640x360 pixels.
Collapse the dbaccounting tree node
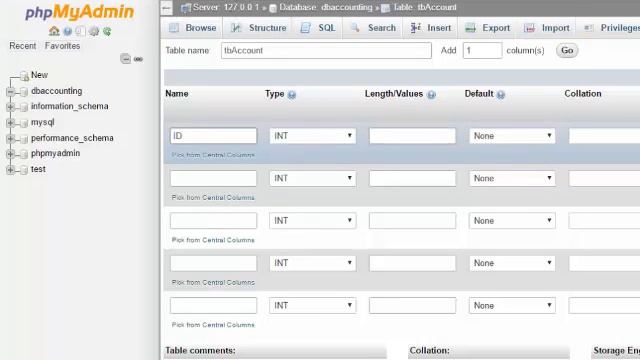click(x=10, y=91)
